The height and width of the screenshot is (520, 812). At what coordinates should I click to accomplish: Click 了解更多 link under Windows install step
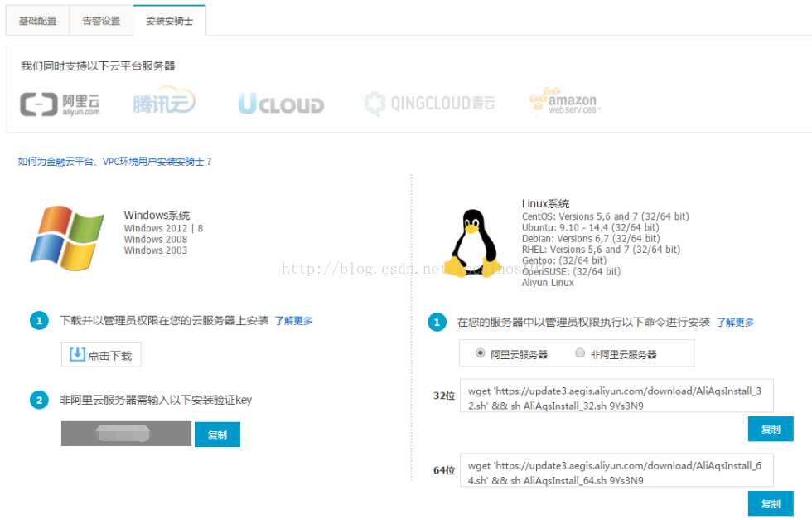tap(293, 321)
